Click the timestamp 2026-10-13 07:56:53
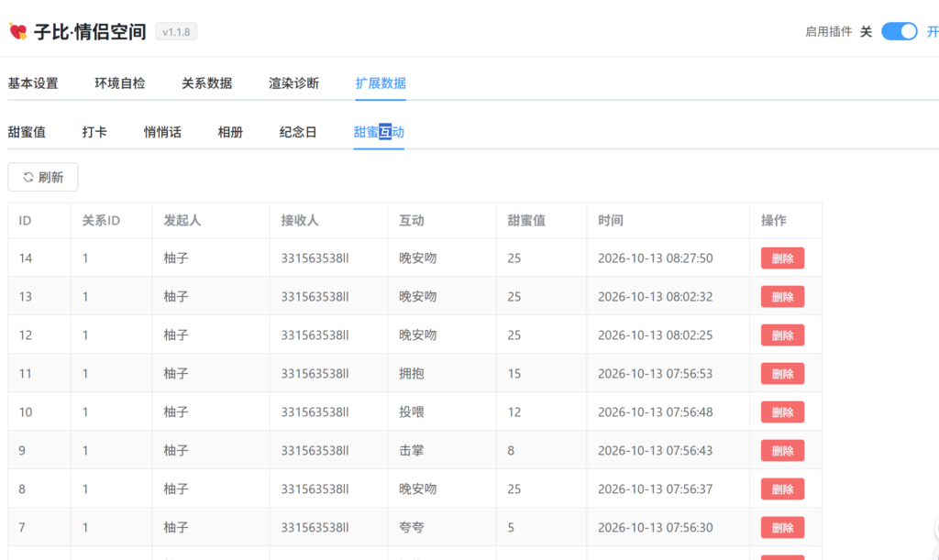This screenshot has height=560, width=939. point(655,374)
